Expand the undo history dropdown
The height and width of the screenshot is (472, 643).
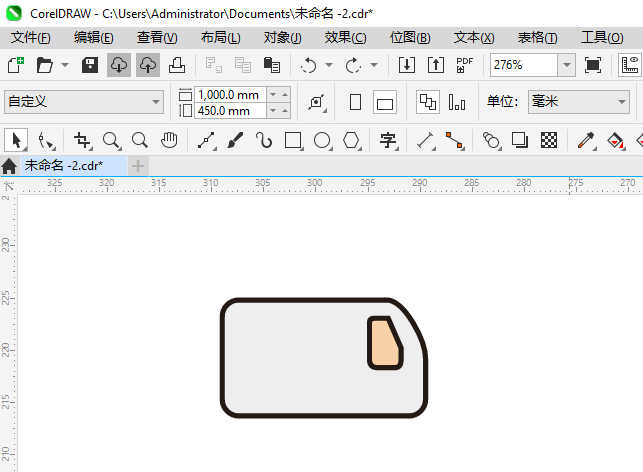point(329,65)
